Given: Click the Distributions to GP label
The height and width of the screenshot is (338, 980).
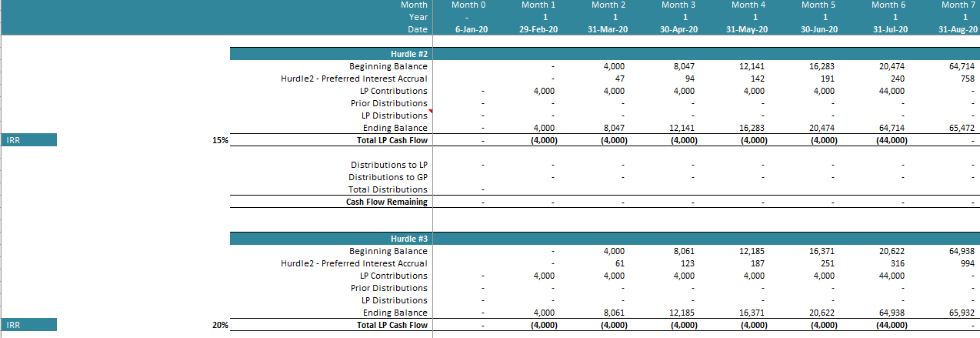Looking at the screenshot, I should coord(388,177).
